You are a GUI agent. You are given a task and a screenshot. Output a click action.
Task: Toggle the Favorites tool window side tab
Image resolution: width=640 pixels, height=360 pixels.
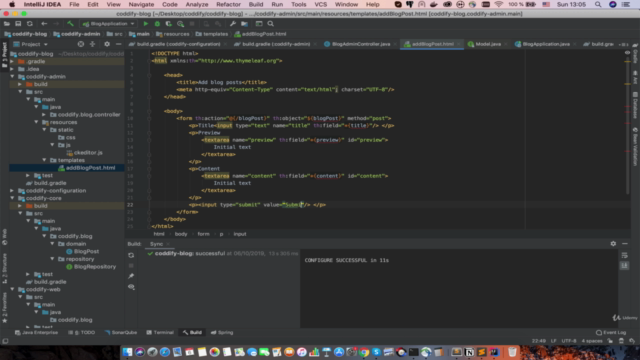pos(4,309)
